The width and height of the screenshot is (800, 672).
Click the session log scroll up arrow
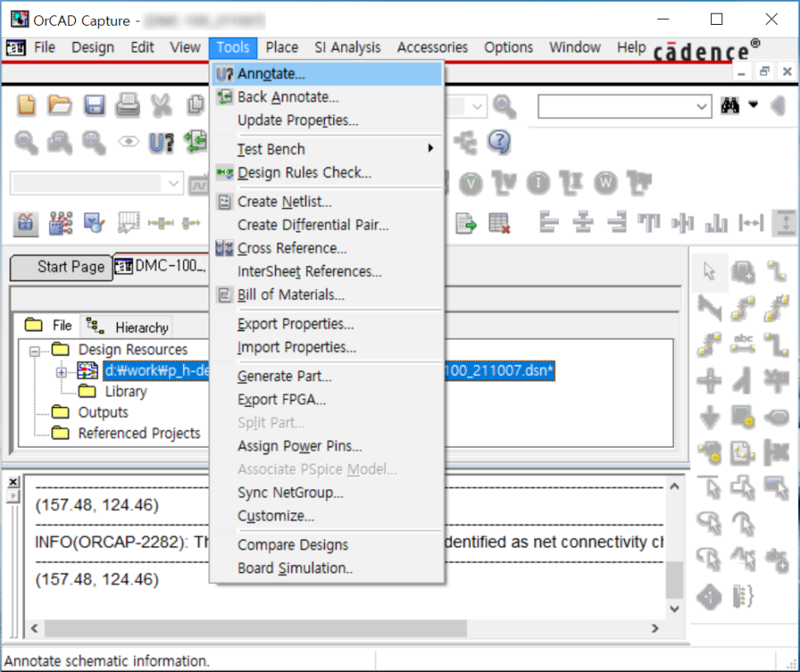coord(674,486)
